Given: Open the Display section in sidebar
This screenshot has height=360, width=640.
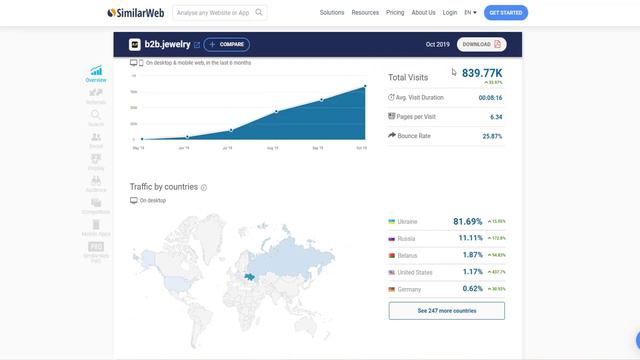Looking at the screenshot, I should click(96, 162).
